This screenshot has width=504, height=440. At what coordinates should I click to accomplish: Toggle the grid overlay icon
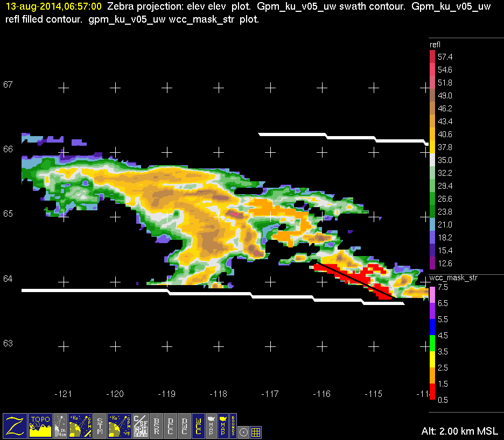point(256,432)
